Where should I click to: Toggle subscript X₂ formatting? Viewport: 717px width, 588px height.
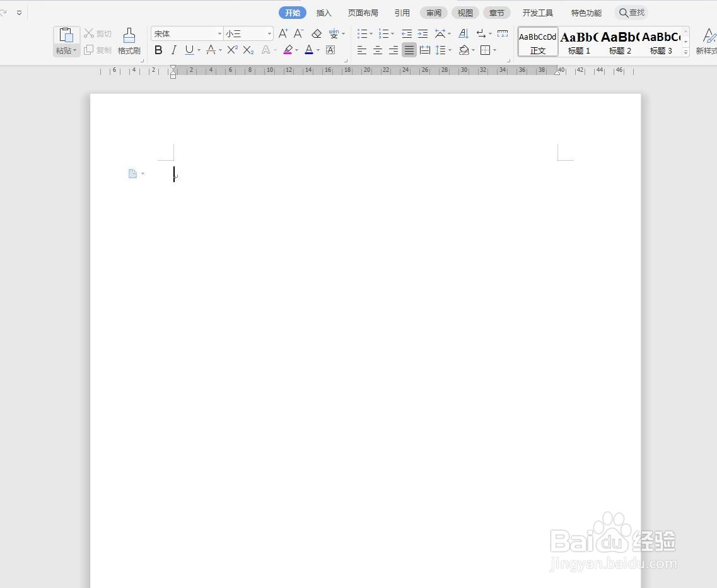(x=248, y=50)
